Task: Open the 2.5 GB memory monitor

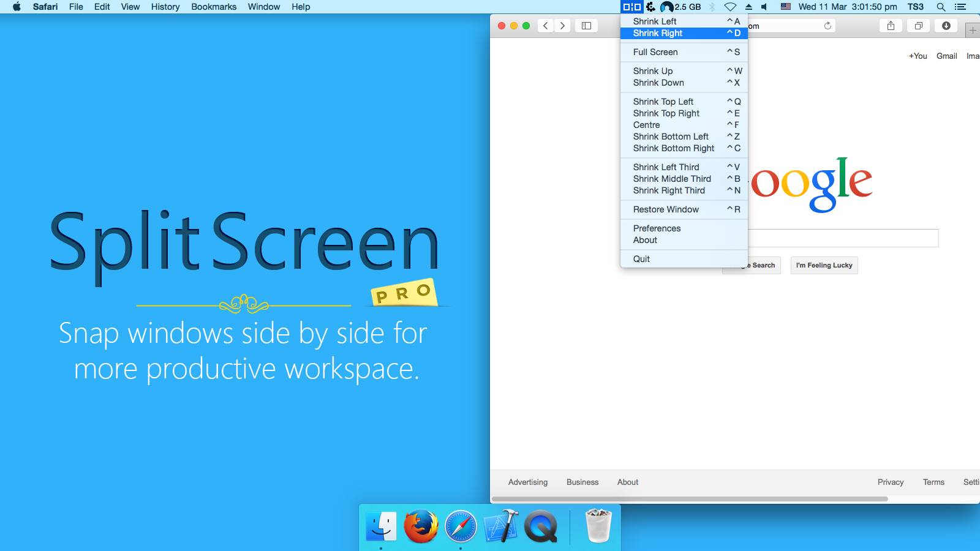Action: (x=680, y=7)
